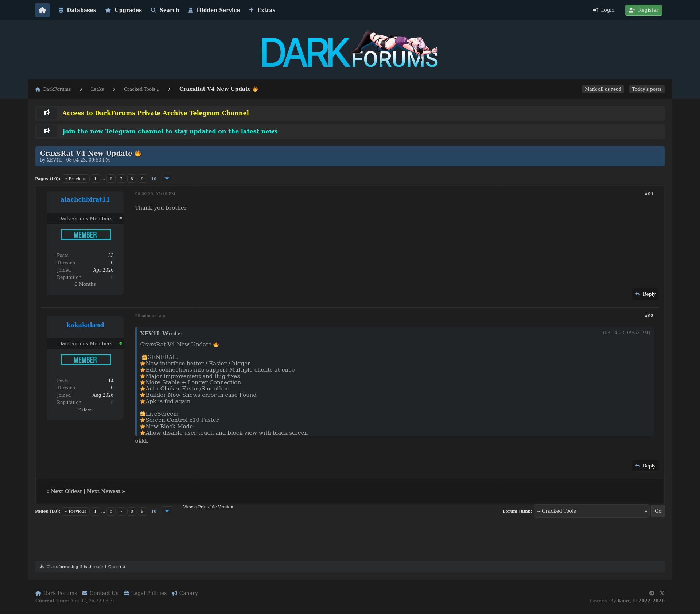Click the MEMBER badge under kakakaland

pos(86,360)
